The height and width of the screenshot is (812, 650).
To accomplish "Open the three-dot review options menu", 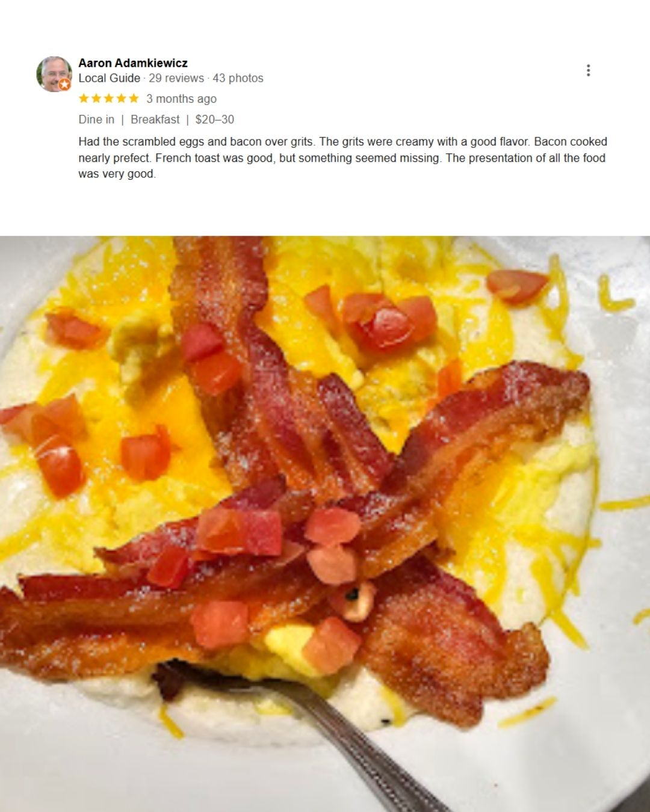I will click(x=588, y=70).
